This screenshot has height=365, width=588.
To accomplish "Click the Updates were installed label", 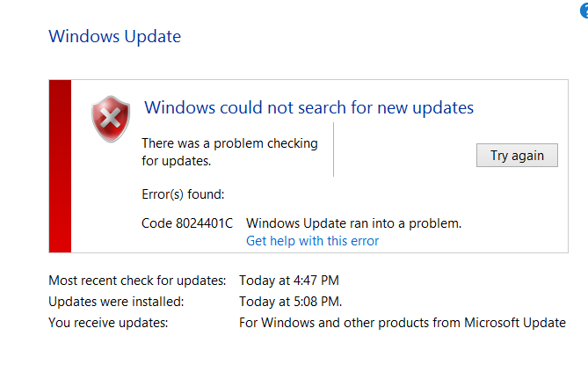I will click(x=116, y=302).
